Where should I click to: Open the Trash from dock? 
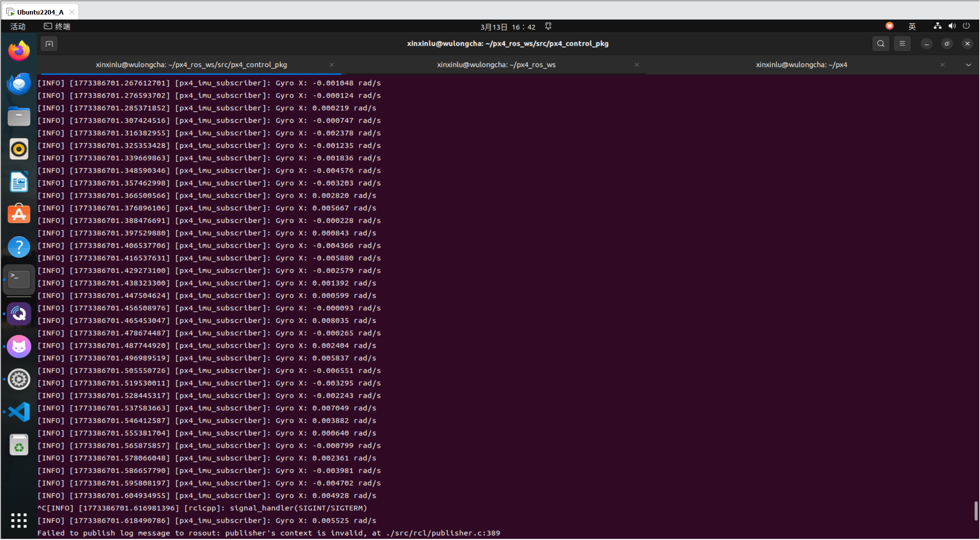point(19,445)
